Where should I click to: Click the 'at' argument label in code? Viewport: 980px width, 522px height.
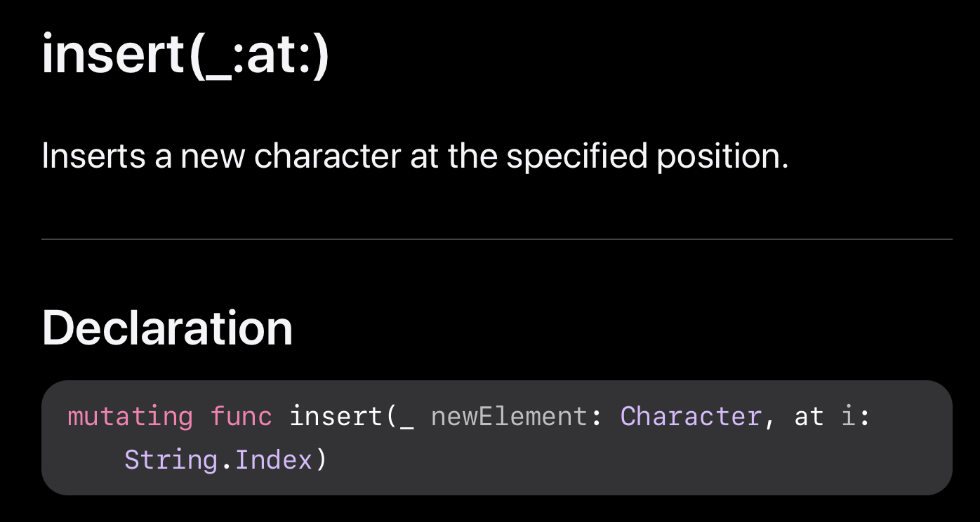click(x=809, y=417)
